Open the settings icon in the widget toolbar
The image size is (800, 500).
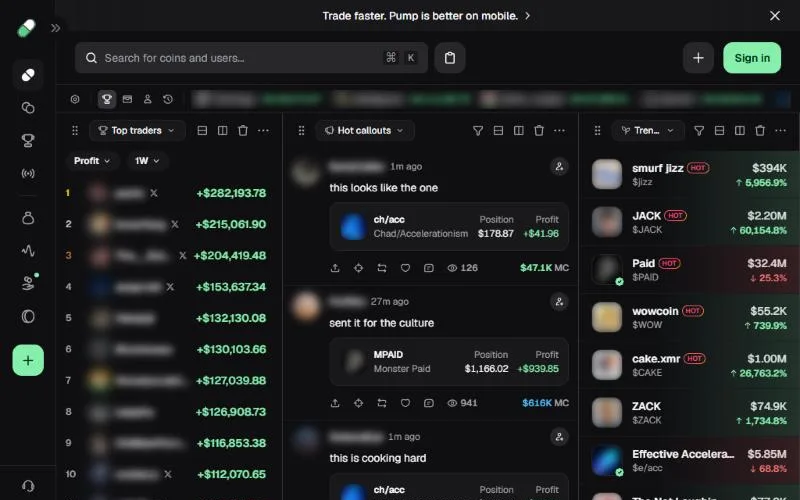tap(75, 99)
